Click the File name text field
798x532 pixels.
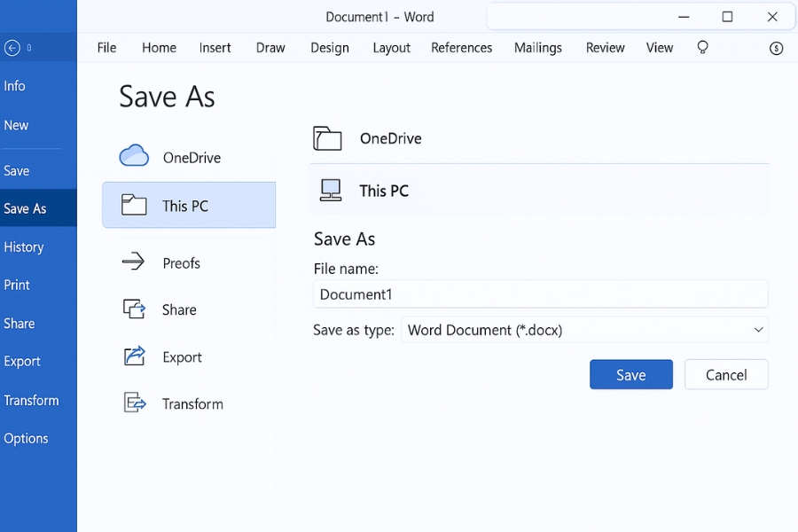click(x=540, y=294)
